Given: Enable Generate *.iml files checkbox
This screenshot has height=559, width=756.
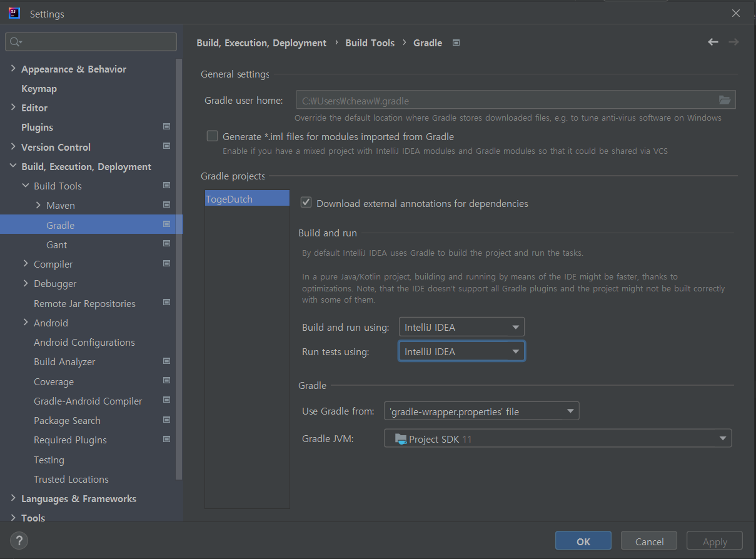Looking at the screenshot, I should click(213, 136).
